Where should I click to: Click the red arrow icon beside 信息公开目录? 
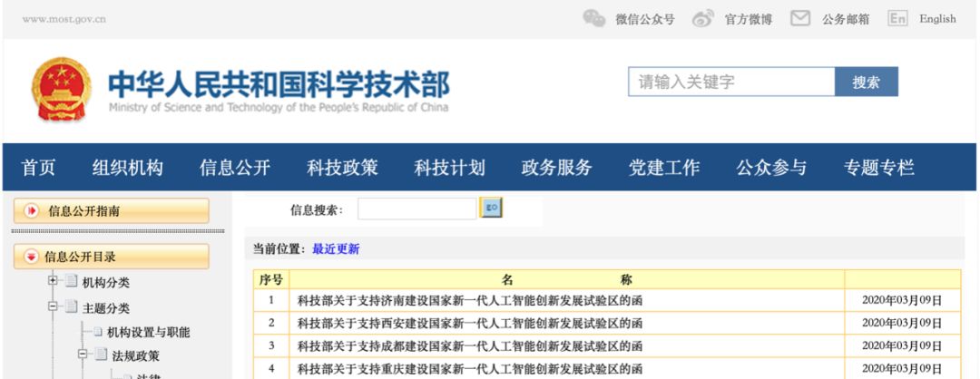[31, 257]
